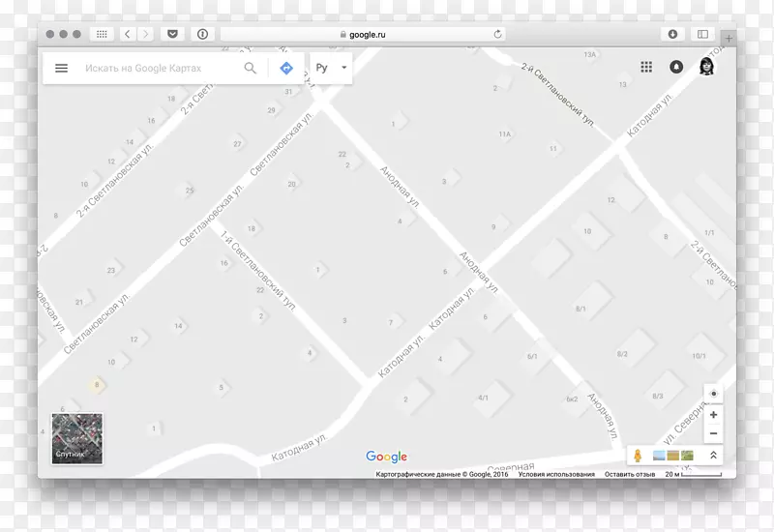Open the Условия использования link
Image resolution: width=774 pixels, height=532 pixels.
pyautogui.click(x=556, y=475)
